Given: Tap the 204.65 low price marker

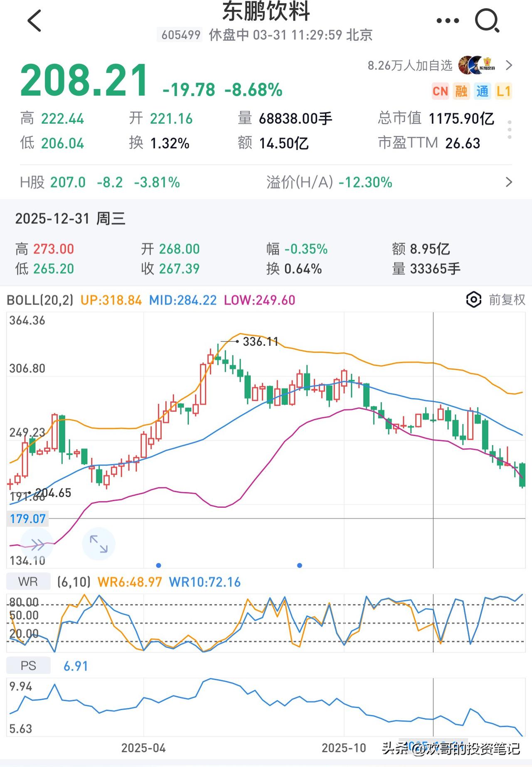Looking at the screenshot, I should pyautogui.click(x=53, y=493).
